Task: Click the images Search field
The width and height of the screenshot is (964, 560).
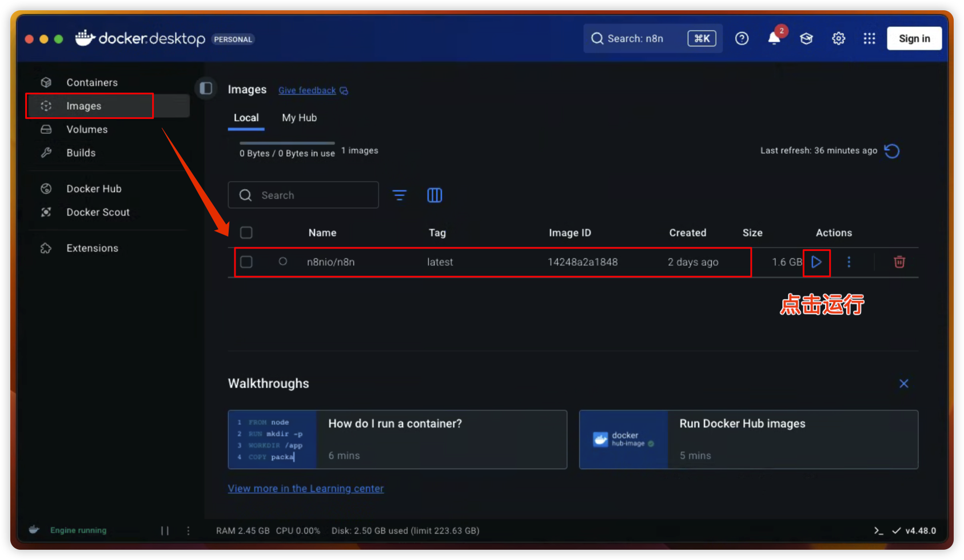Action: tap(303, 195)
